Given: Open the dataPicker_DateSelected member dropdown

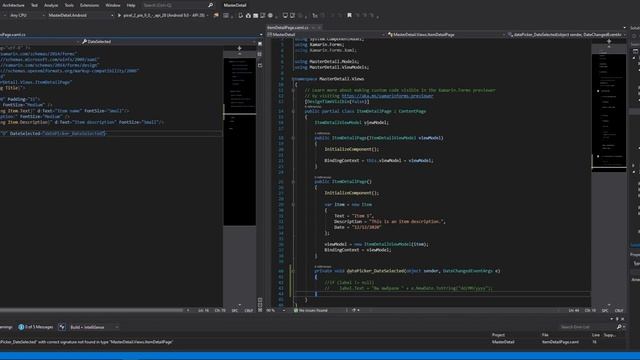Looking at the screenshot, I should point(567,35).
